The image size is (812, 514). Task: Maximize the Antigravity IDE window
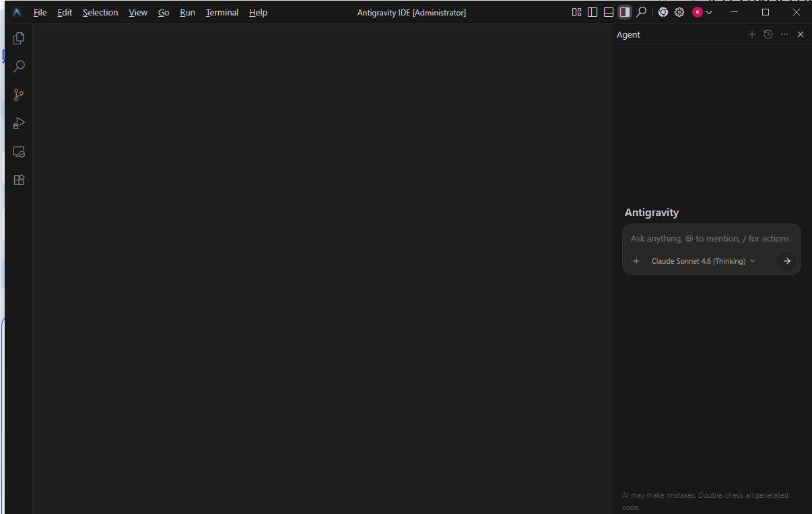click(x=766, y=12)
